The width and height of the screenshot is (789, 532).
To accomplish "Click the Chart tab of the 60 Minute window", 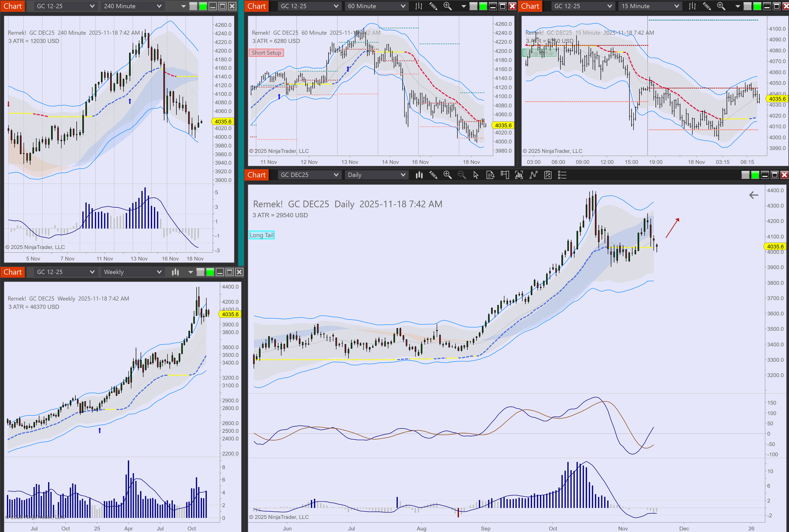I will (x=256, y=6).
